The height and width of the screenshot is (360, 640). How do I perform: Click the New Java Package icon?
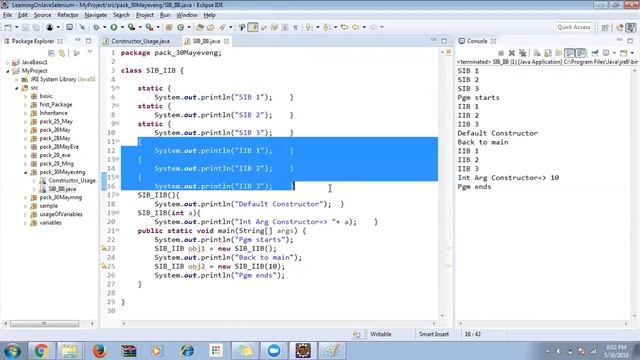tap(169, 27)
